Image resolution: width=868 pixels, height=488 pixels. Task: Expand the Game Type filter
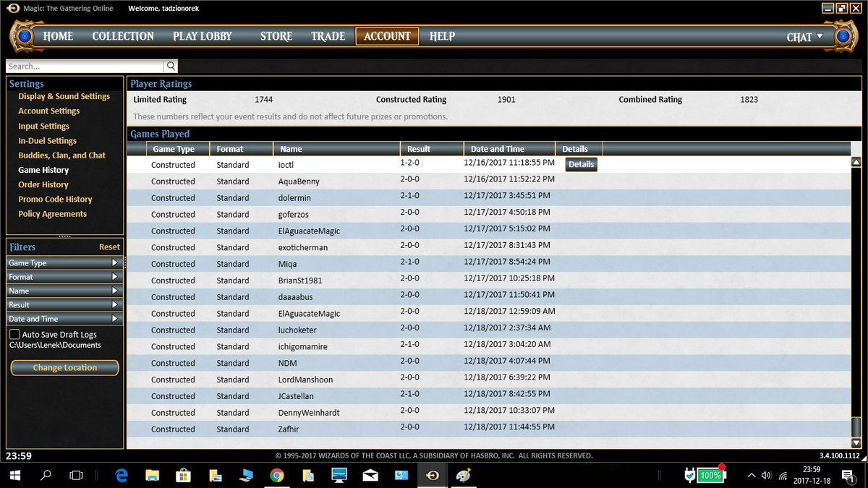point(63,263)
